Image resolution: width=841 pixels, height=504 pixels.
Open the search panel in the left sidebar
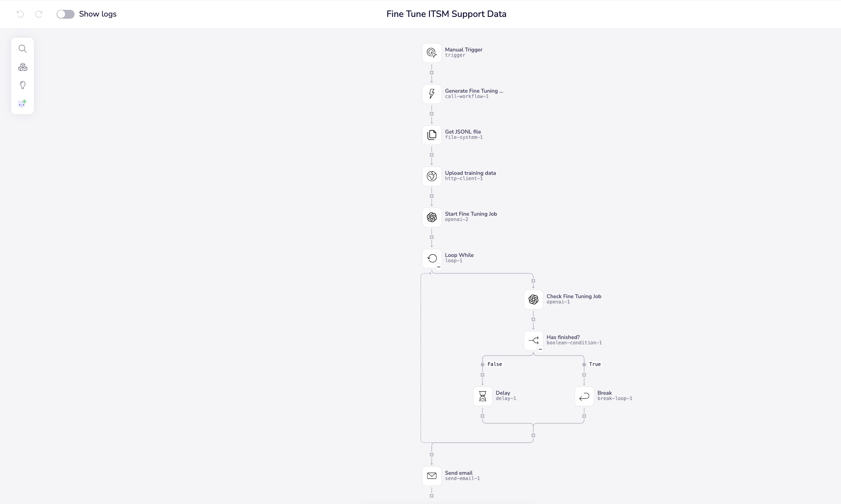pos(23,49)
